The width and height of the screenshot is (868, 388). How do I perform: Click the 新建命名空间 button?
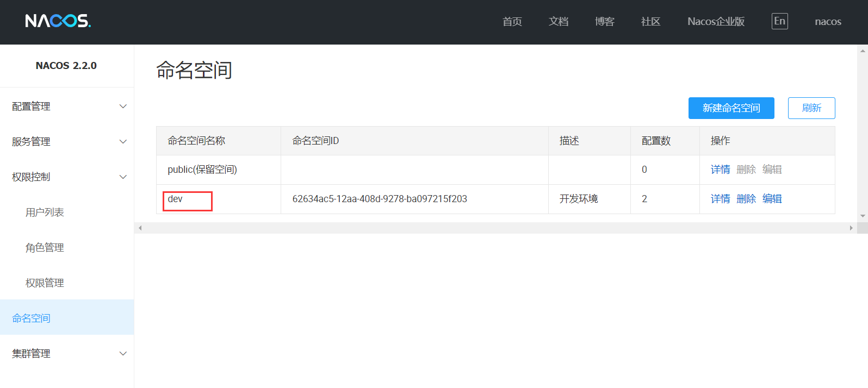(731, 108)
